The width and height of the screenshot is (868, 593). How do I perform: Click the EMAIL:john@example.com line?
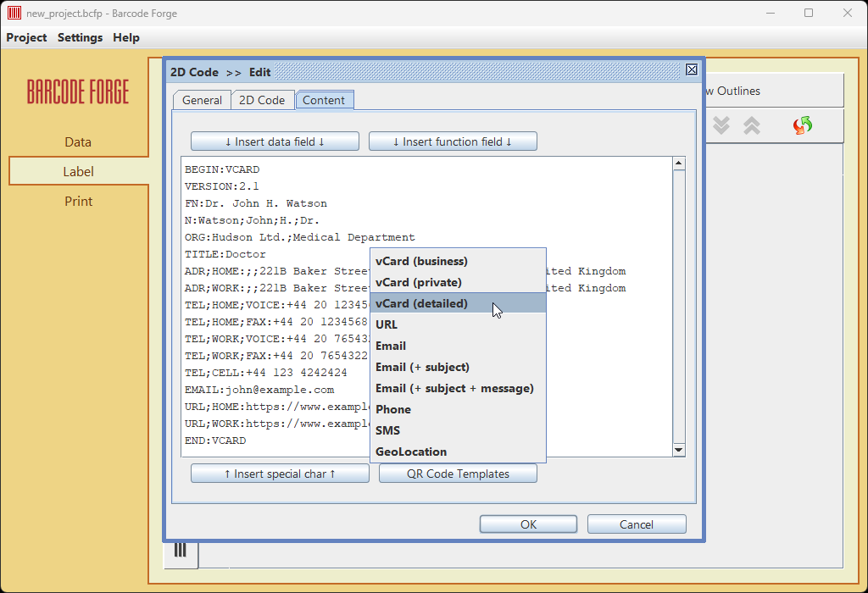click(x=259, y=390)
